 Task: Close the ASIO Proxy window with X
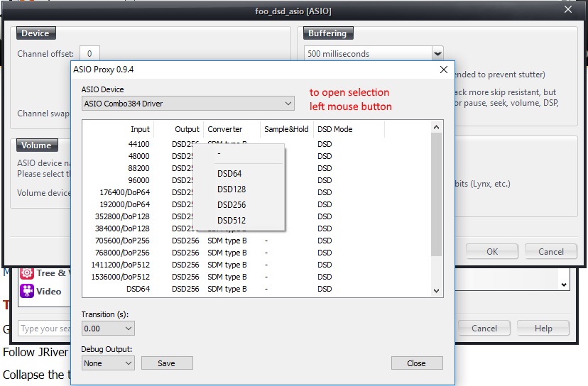[x=444, y=70]
